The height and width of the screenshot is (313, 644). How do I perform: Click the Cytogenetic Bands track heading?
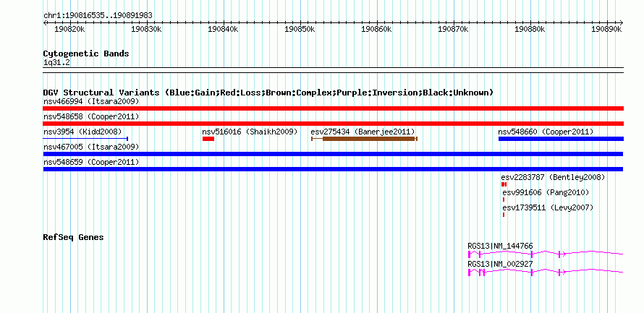(86, 53)
